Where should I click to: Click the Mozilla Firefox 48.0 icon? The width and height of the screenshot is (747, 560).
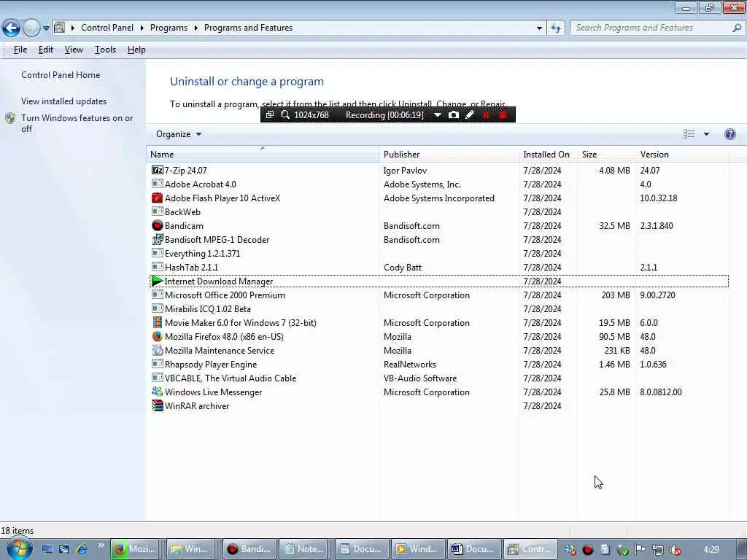tap(158, 336)
